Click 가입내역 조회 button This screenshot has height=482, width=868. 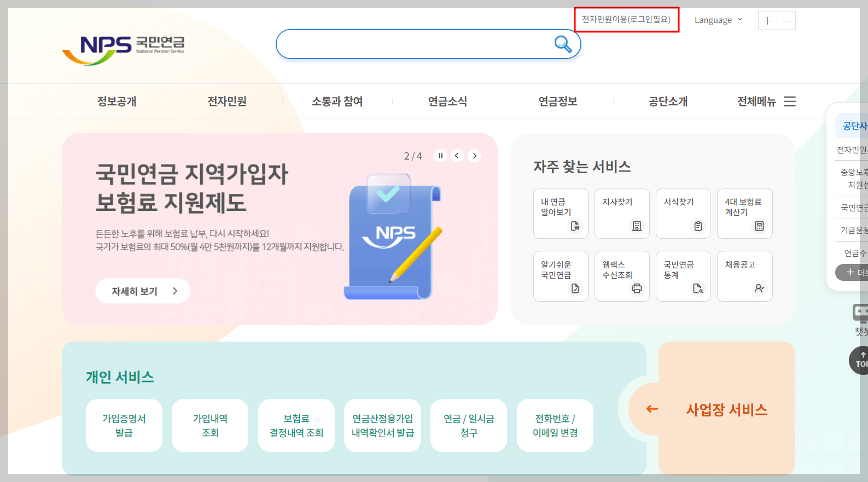coord(210,425)
